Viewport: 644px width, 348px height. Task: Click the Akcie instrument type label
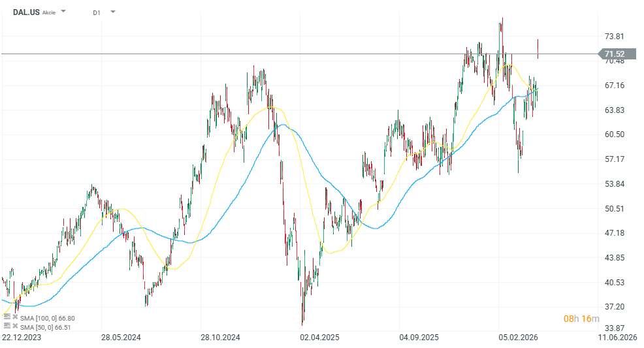tap(49, 12)
